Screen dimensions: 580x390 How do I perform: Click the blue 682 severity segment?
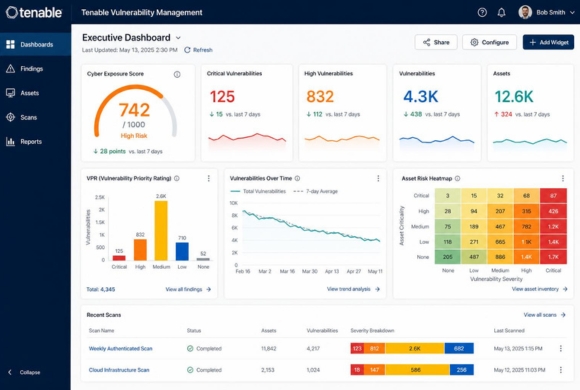coord(459,349)
